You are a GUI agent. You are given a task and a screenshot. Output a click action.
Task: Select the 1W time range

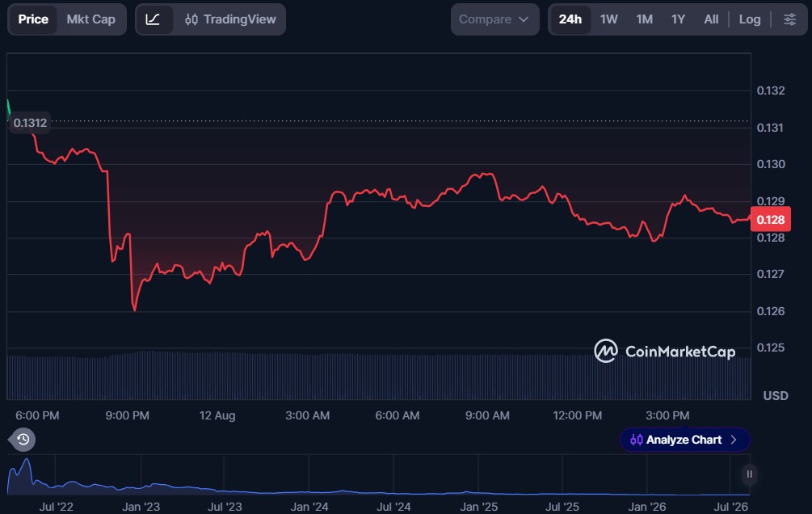click(x=609, y=19)
